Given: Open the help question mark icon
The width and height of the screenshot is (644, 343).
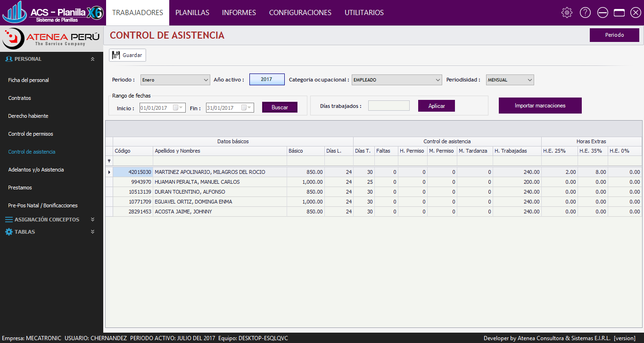Looking at the screenshot, I should click(585, 13).
